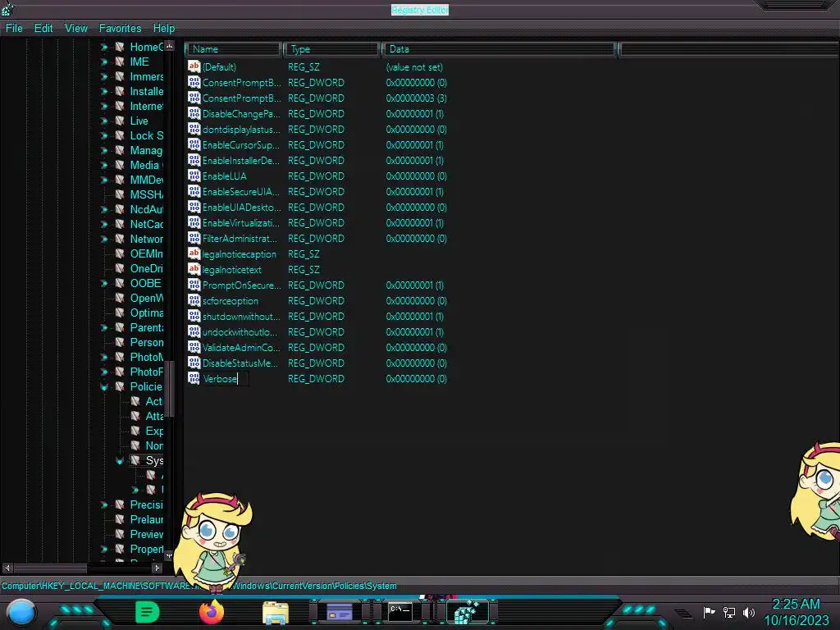The height and width of the screenshot is (630, 840).
Task: Click tree horizontal scroll right arrow
Action: [x=157, y=568]
